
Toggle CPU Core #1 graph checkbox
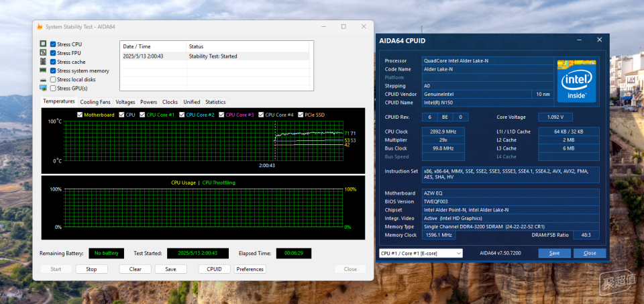[x=142, y=115]
